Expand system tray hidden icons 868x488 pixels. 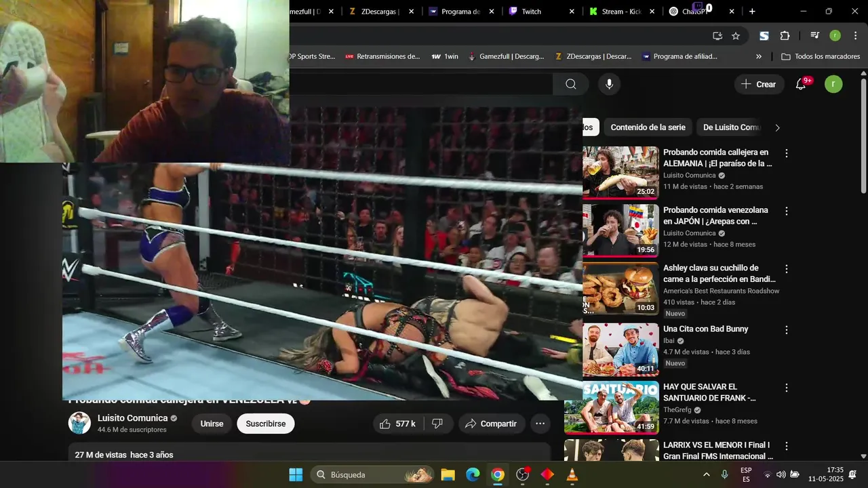point(706,474)
